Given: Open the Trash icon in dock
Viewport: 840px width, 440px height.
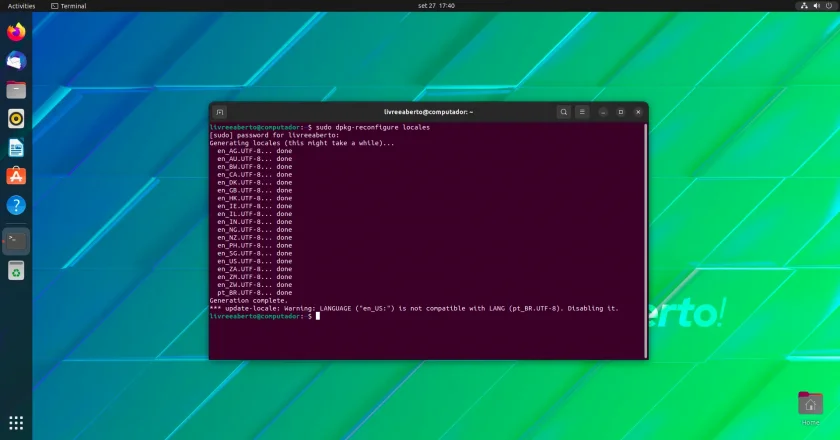Looking at the screenshot, I should click(16, 271).
